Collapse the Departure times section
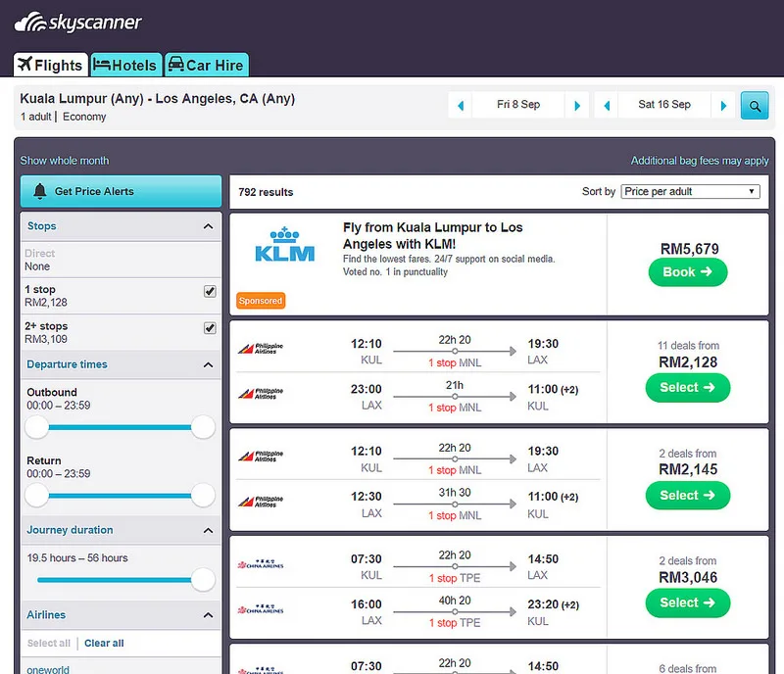Viewport: 784px width, 674px height. point(208,364)
